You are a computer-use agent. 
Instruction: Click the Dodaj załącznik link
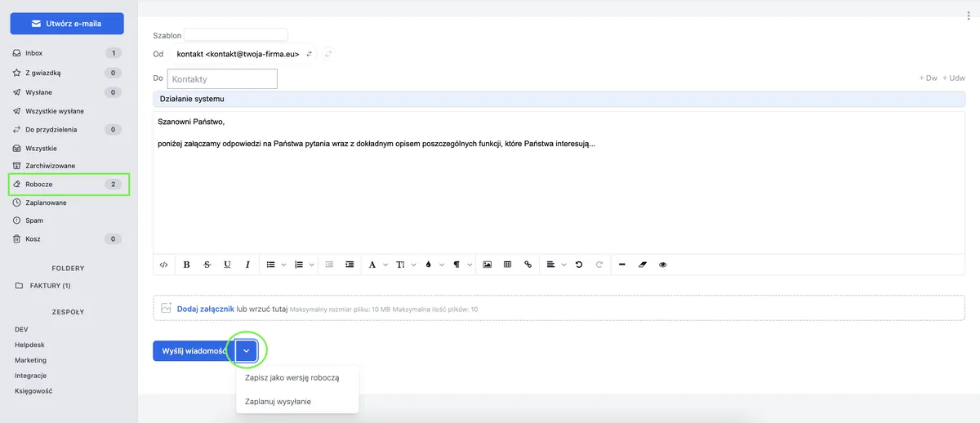click(x=205, y=309)
